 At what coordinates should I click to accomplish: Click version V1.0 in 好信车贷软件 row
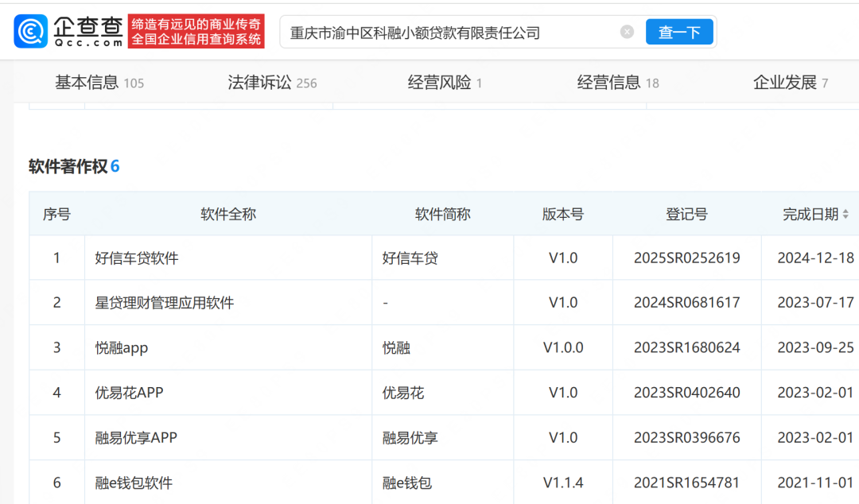(563, 258)
